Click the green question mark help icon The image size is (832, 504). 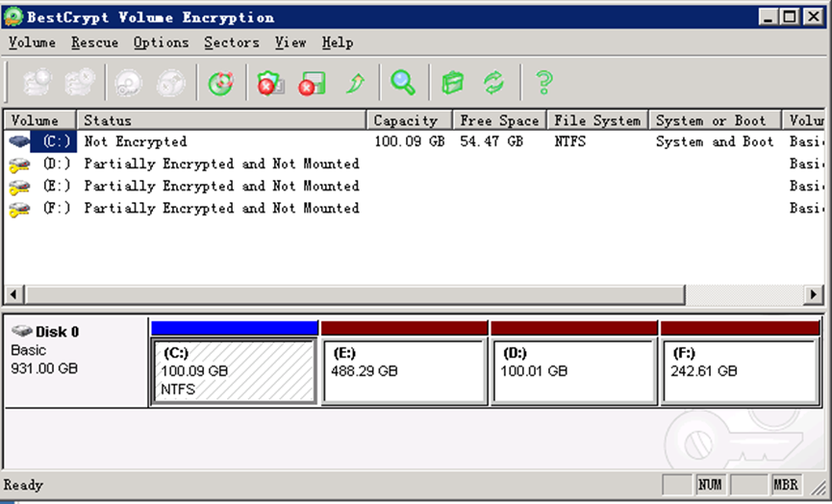click(x=543, y=83)
